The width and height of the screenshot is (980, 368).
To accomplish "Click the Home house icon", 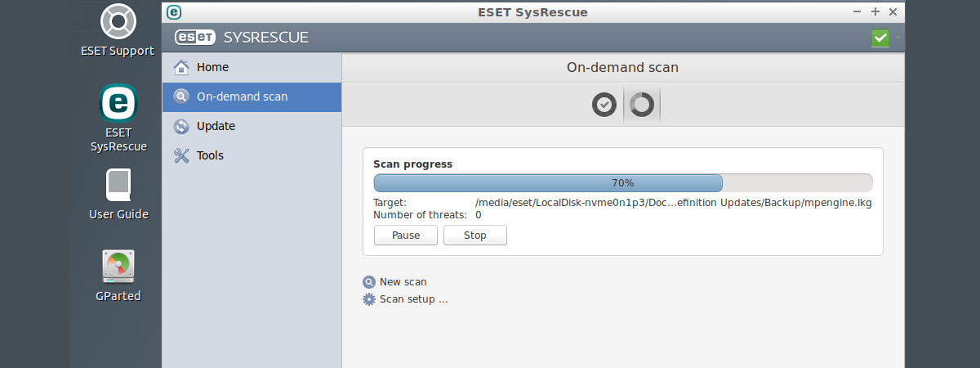I will [181, 67].
